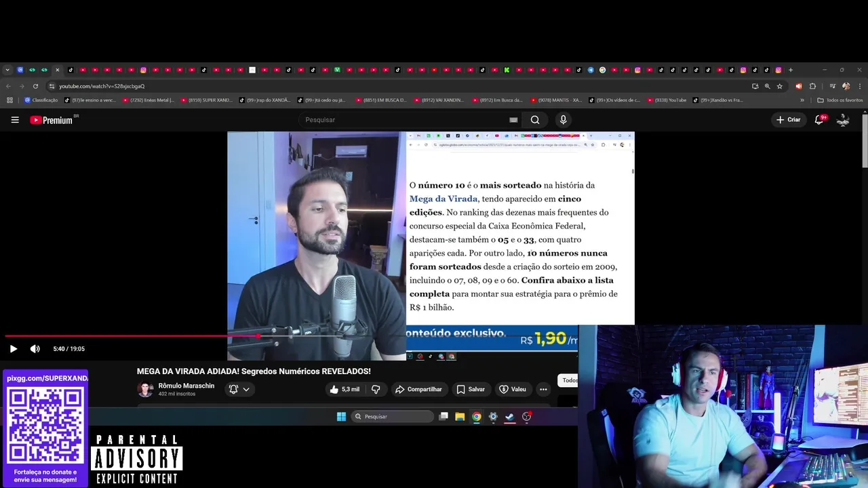Image resolution: width=868 pixels, height=488 pixels.
Task: Open File Explorer from taskbar
Action: (460, 417)
